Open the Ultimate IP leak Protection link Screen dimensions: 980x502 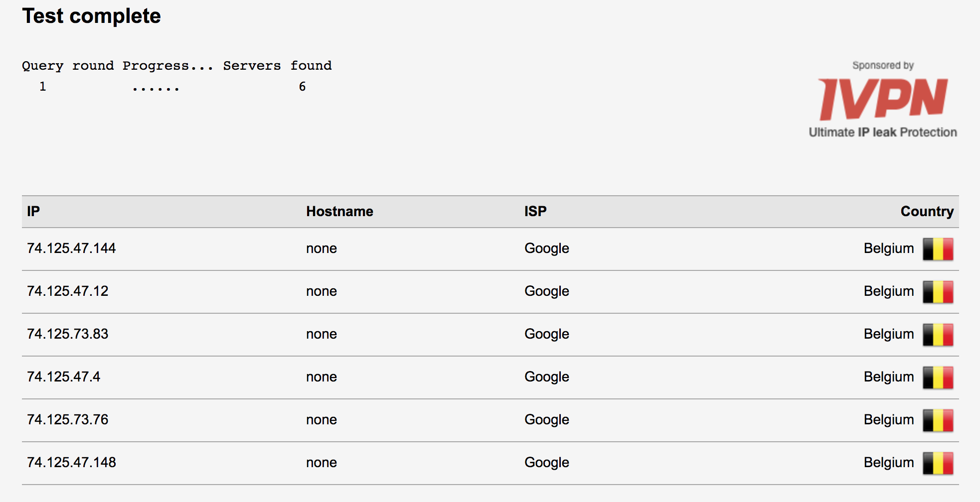point(883,132)
